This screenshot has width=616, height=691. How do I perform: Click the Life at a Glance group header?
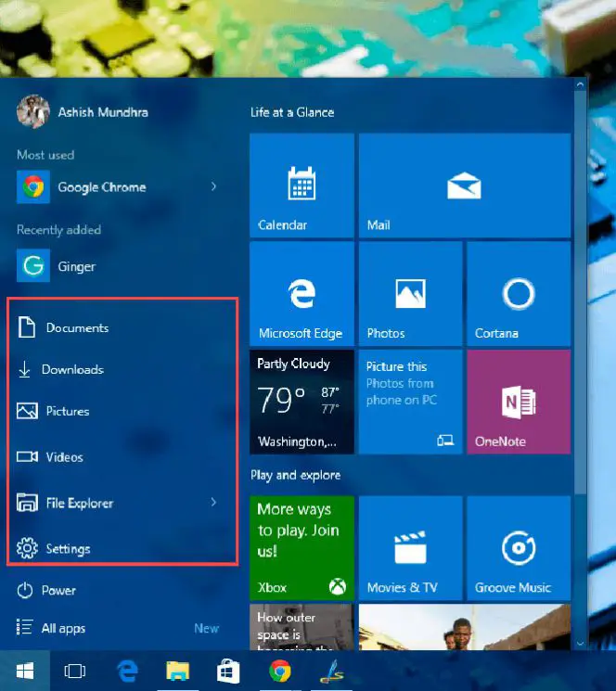click(x=292, y=112)
